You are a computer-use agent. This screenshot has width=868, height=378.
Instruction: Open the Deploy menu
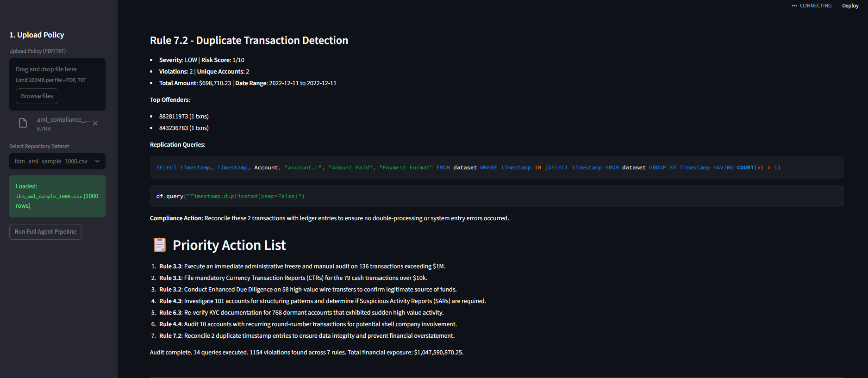(850, 6)
